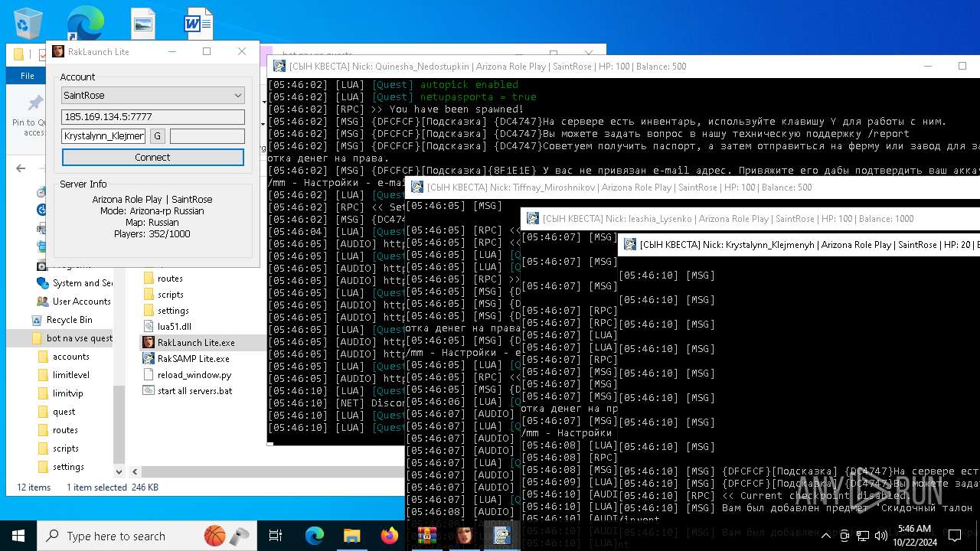Viewport: 980px width, 551px height.
Task: Click the nickname field Krystalynn_Klejmer
Action: click(103, 136)
